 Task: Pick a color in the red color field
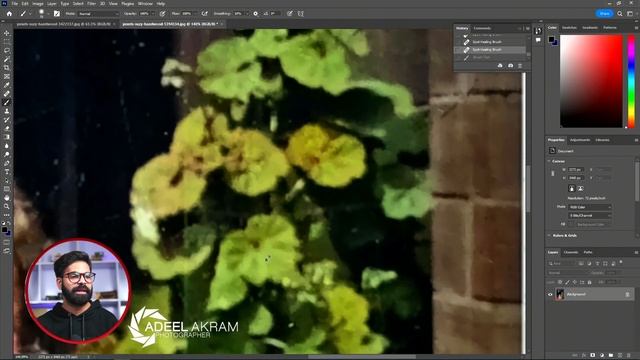coord(591,81)
